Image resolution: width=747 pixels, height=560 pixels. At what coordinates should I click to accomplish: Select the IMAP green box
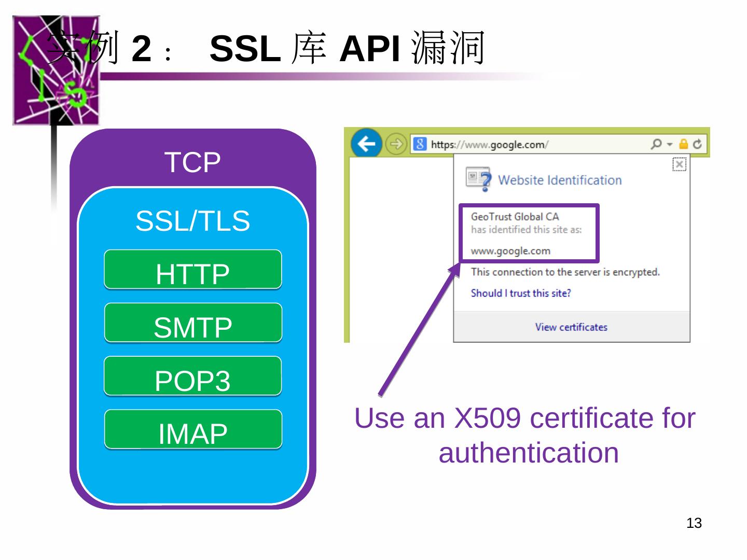click(193, 430)
